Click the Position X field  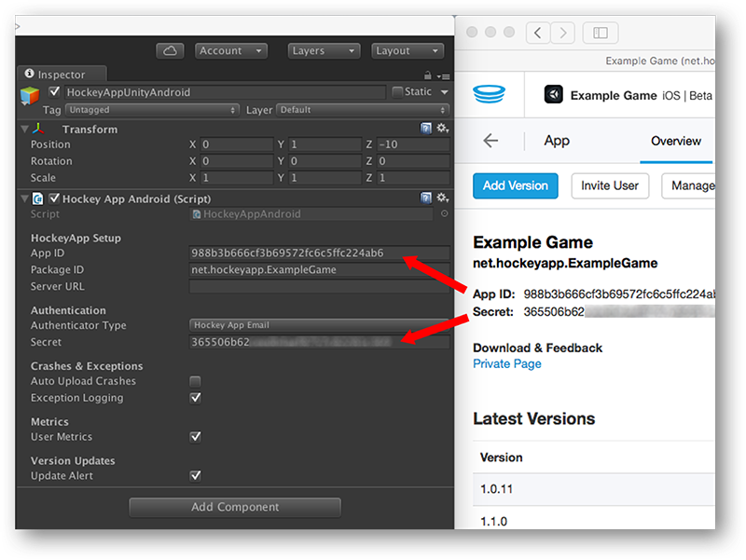(237, 144)
